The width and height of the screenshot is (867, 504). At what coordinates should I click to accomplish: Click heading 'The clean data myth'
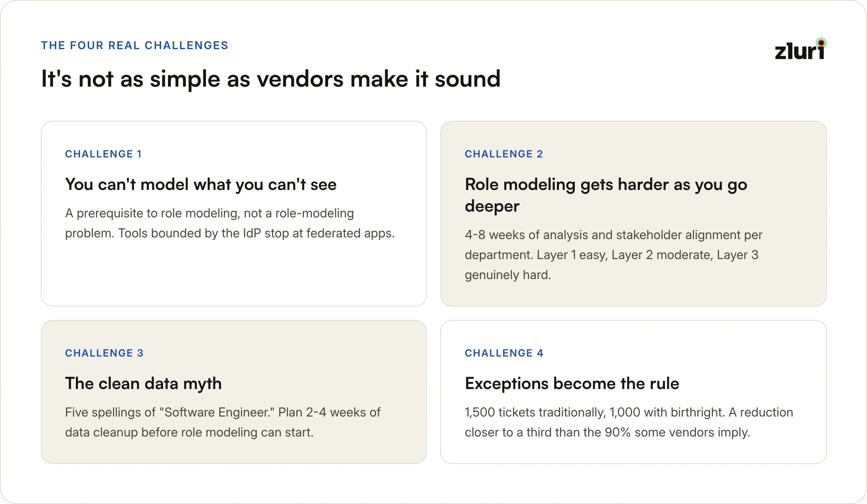pyautogui.click(x=143, y=384)
